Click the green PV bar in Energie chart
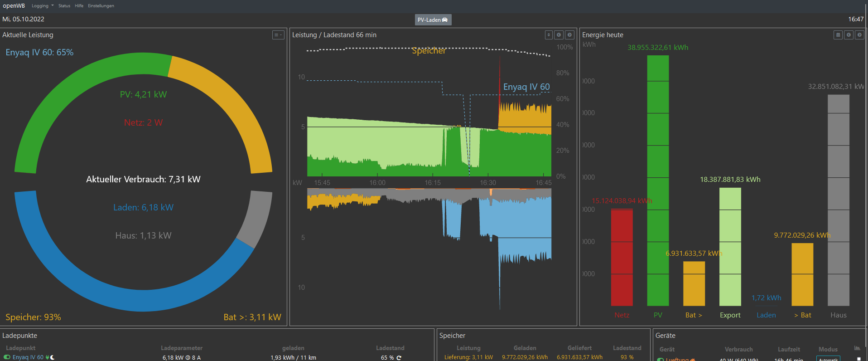This screenshot has width=868, height=361. tap(658, 181)
